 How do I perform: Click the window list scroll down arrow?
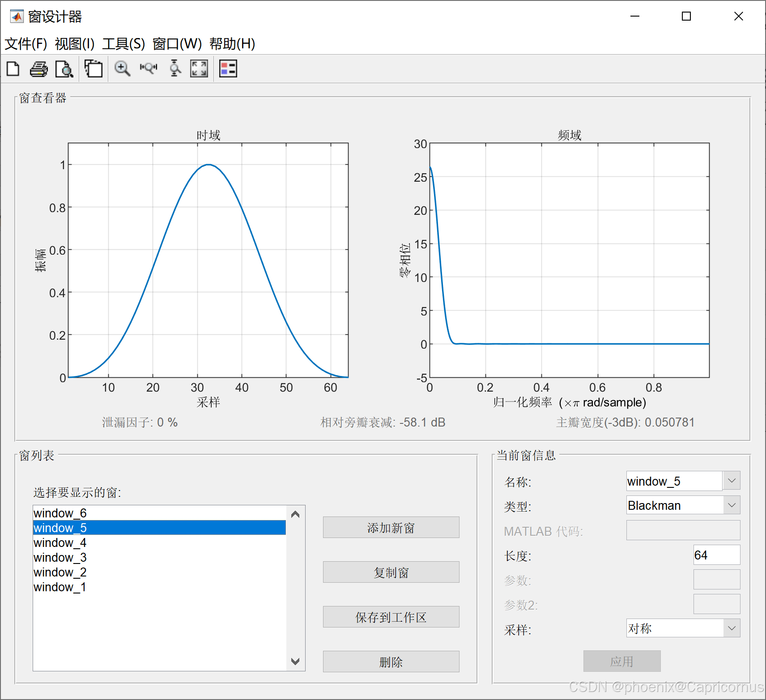coord(295,662)
